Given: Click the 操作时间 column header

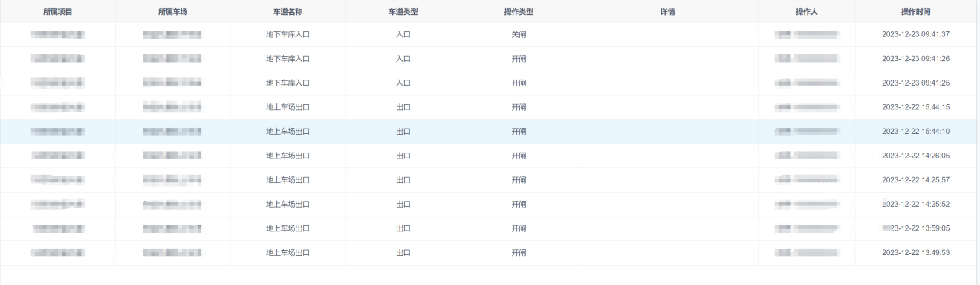Looking at the screenshot, I should (915, 13).
